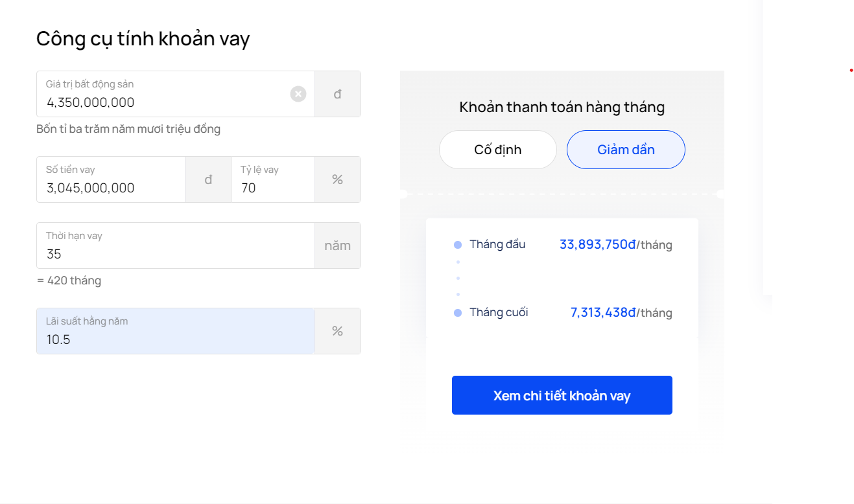Click the Xem chi tiết khoản vay button
This screenshot has width=854, height=504.
[562, 395]
